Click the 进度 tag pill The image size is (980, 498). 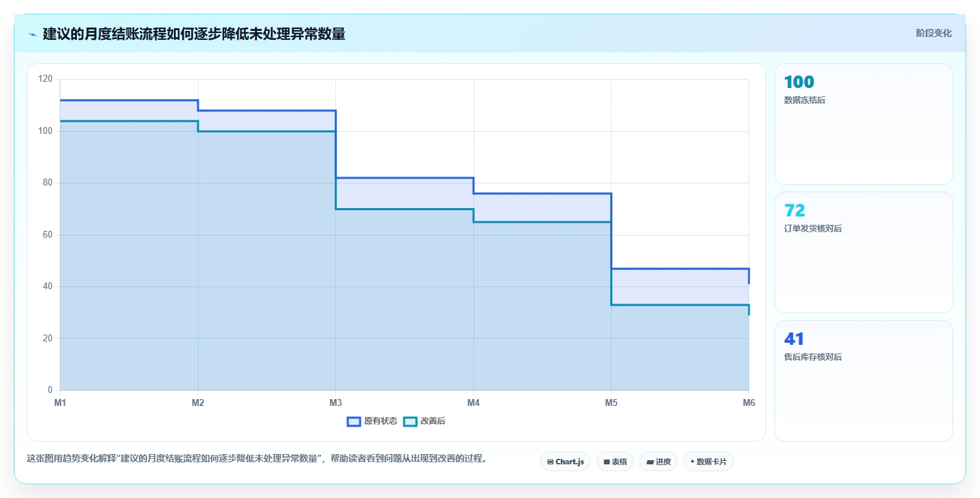658,462
